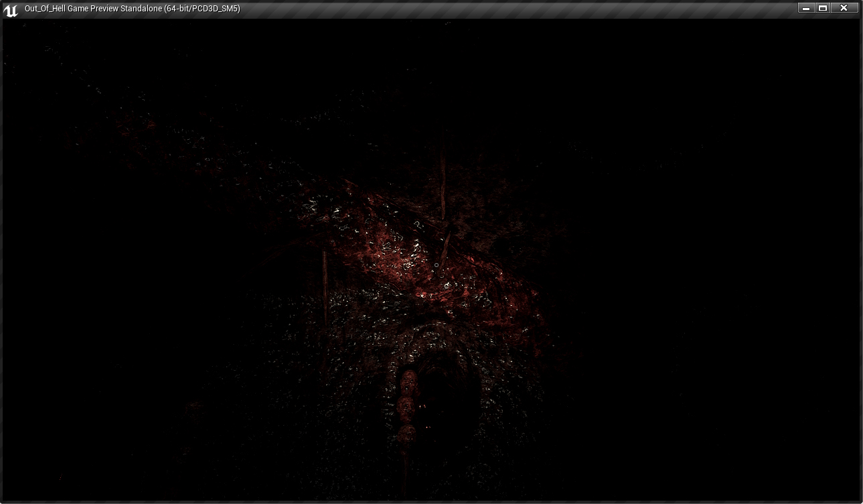The height and width of the screenshot is (504, 863).
Task: Click the Out_Of_Hell Game Preview title text
Action: [132, 9]
